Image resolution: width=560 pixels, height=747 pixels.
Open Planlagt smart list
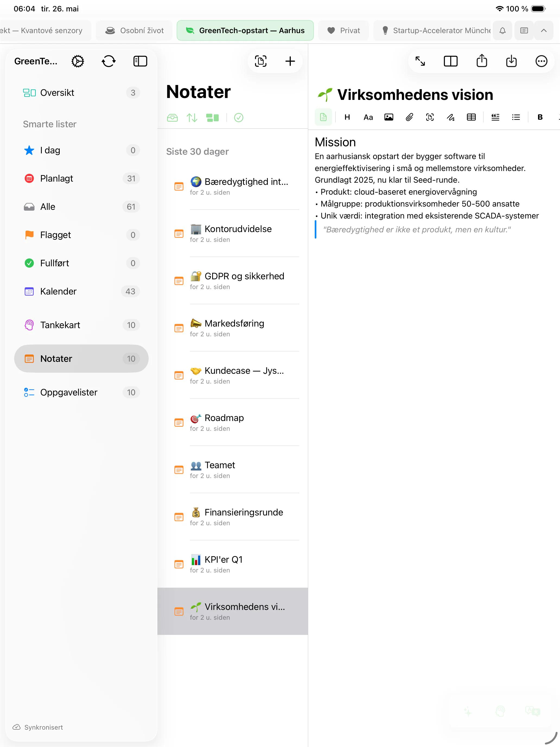click(81, 178)
